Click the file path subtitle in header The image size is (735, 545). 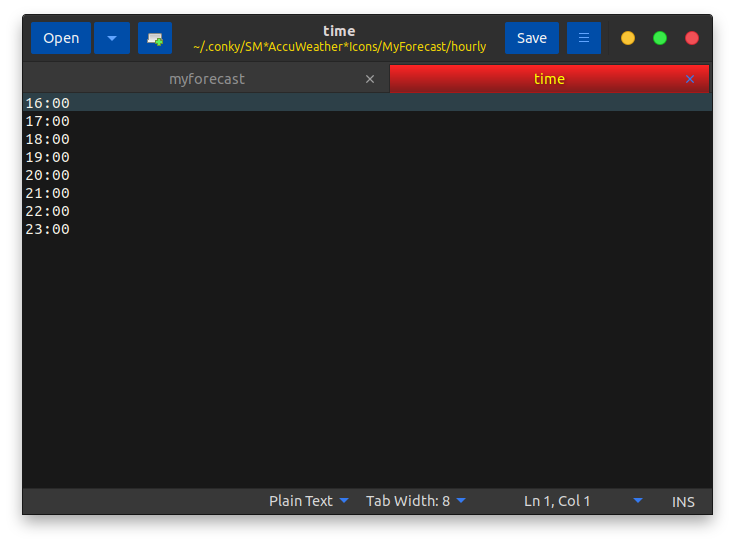point(339,47)
